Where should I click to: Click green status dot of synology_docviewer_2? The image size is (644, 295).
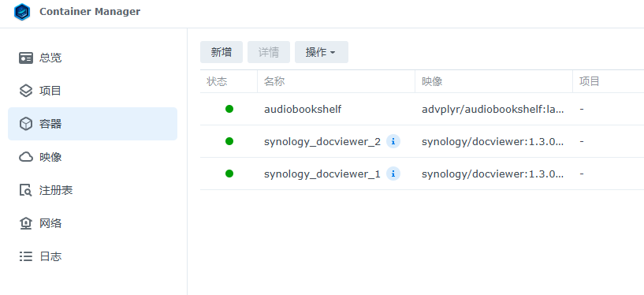click(229, 141)
